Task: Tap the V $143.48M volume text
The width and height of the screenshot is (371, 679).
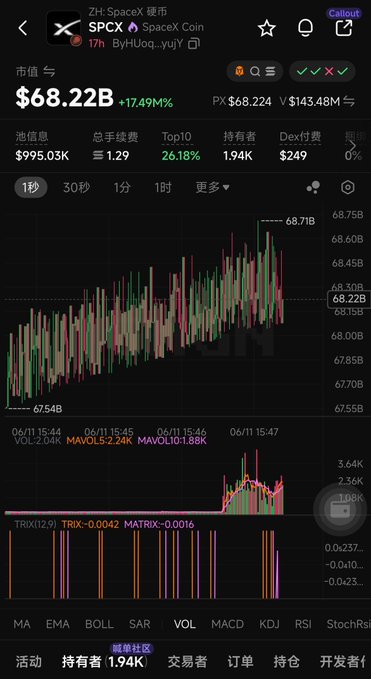Action: pos(310,102)
